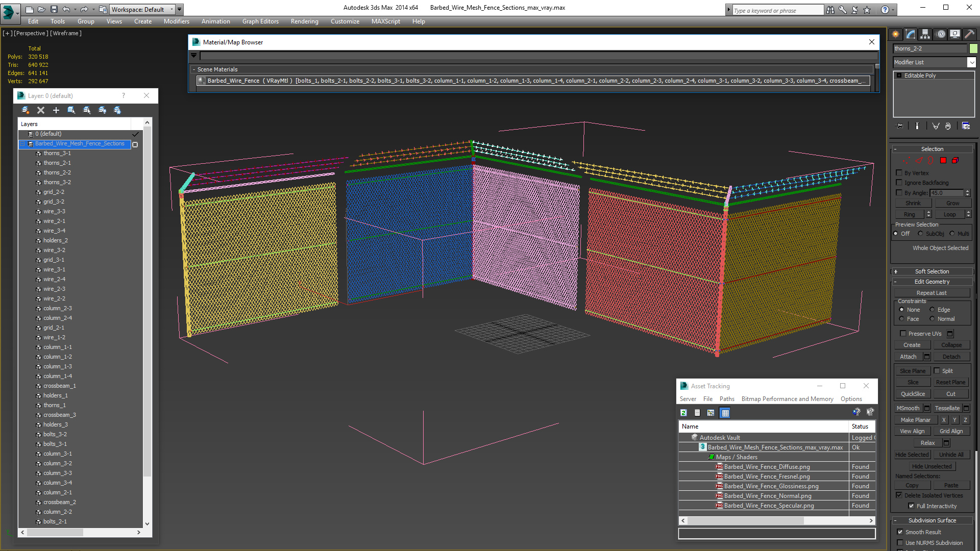
Task: Select Face constraint radio button
Action: click(x=901, y=319)
